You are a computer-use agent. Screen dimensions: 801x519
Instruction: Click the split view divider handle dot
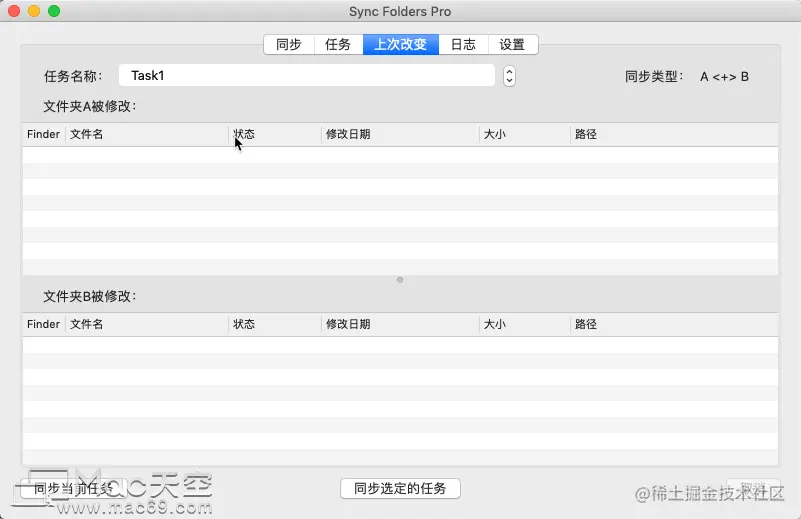tap(400, 280)
